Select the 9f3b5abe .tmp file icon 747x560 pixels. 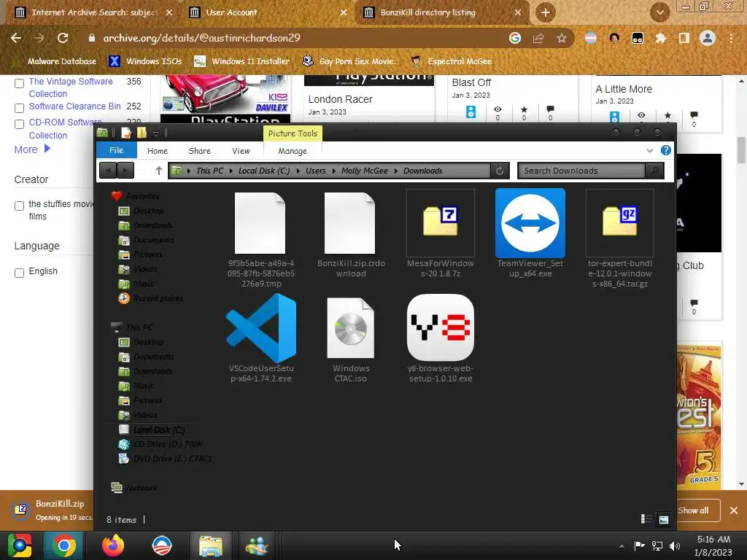click(260, 223)
